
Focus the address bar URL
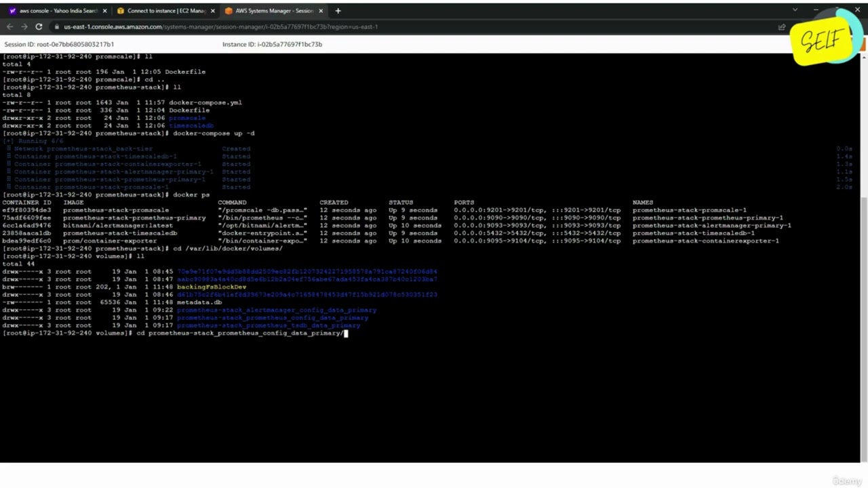(x=220, y=27)
